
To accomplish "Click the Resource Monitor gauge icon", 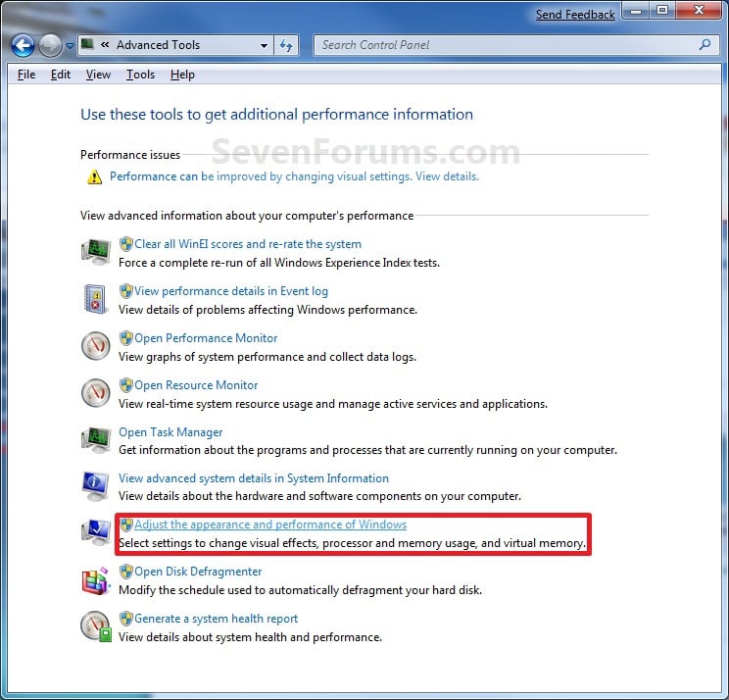I will coord(96,392).
